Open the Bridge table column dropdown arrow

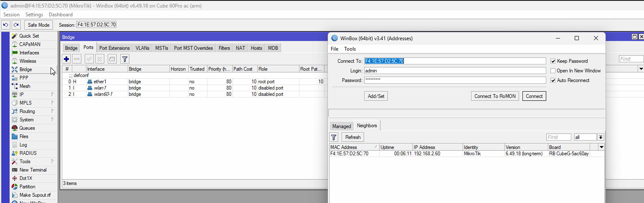pyautogui.click(x=641, y=69)
